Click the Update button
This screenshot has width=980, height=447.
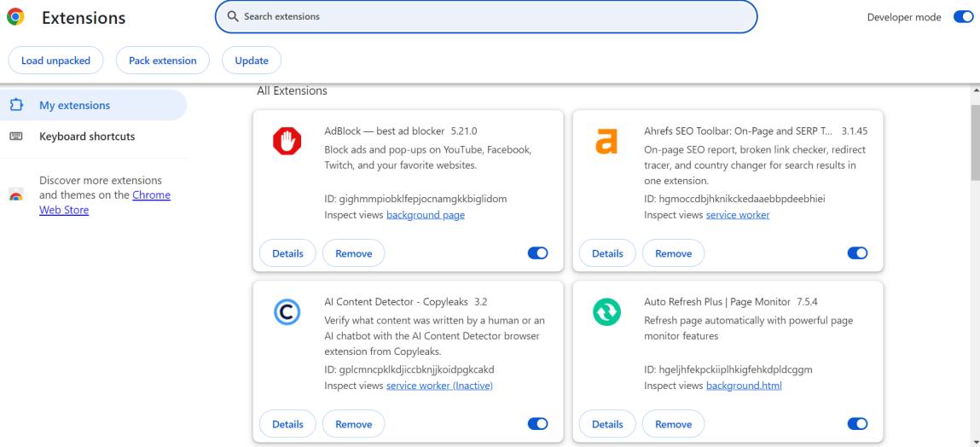[x=252, y=61]
